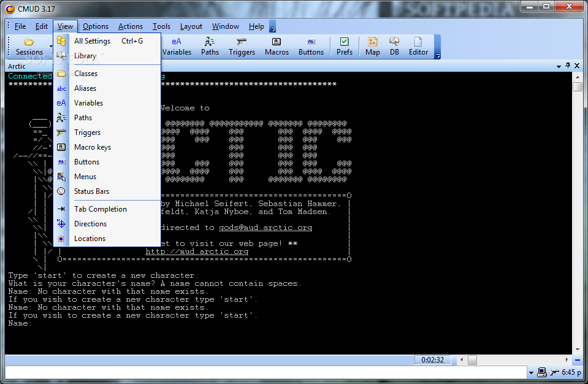Screen dimensions: 588x384
Task: Click the 6:45 p clock
Action: pyautogui.click(x=571, y=372)
